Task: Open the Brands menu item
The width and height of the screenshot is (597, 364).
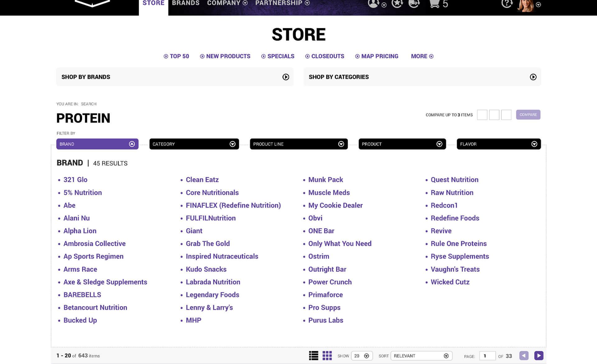Action: pyautogui.click(x=186, y=3)
